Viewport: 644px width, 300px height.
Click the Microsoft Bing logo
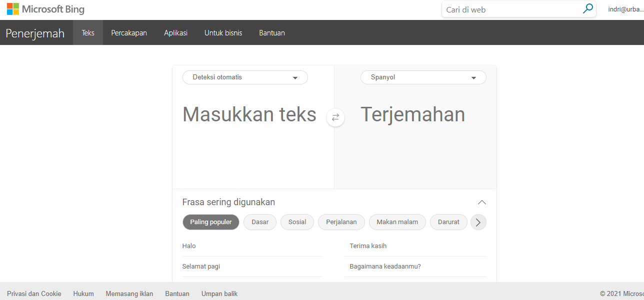(x=45, y=9)
